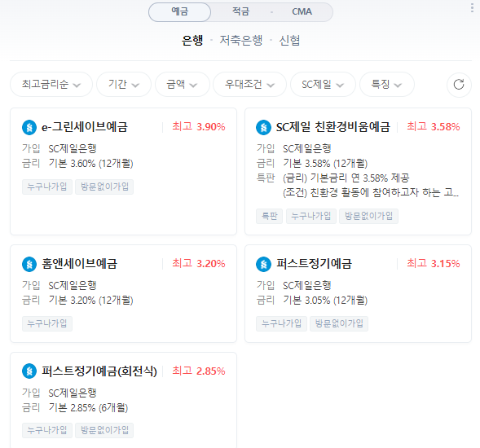Switch to the 적금 tab

pyautogui.click(x=241, y=12)
